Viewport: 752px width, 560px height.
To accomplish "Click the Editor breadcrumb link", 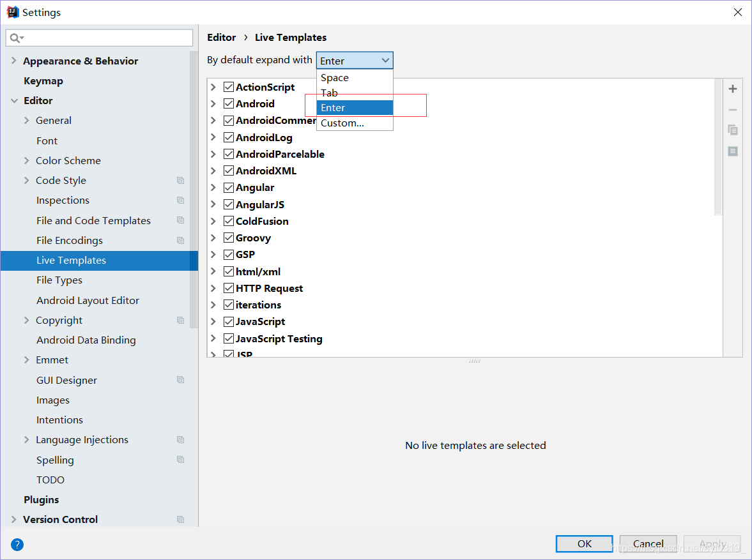I will [222, 38].
